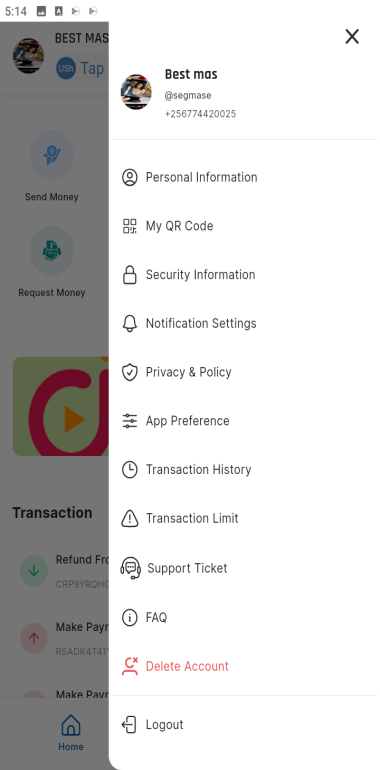Screen dimensions: 380x770
Task: Open Personal Information person icon
Action: click(130, 177)
